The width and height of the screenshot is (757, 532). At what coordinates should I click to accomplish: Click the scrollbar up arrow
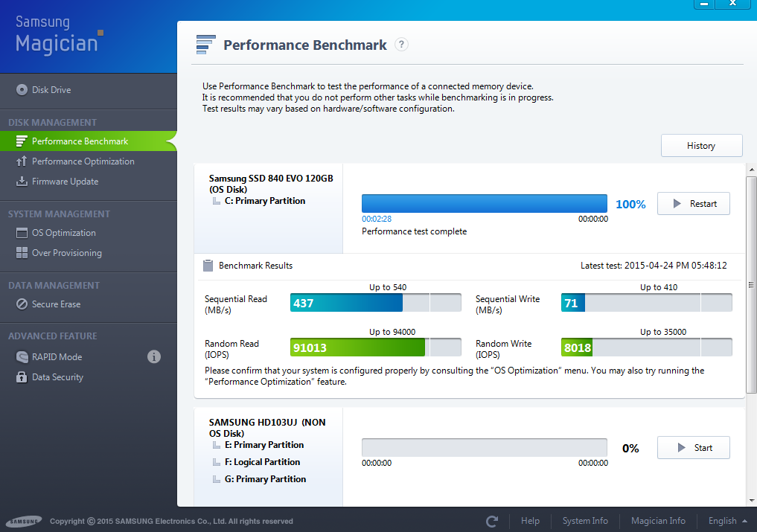(x=751, y=170)
